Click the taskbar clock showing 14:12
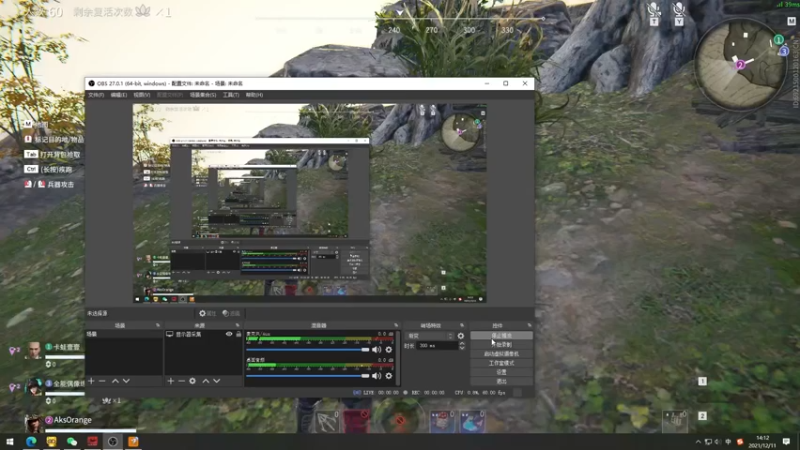Screen dimensions: 800x450 pos(762,442)
